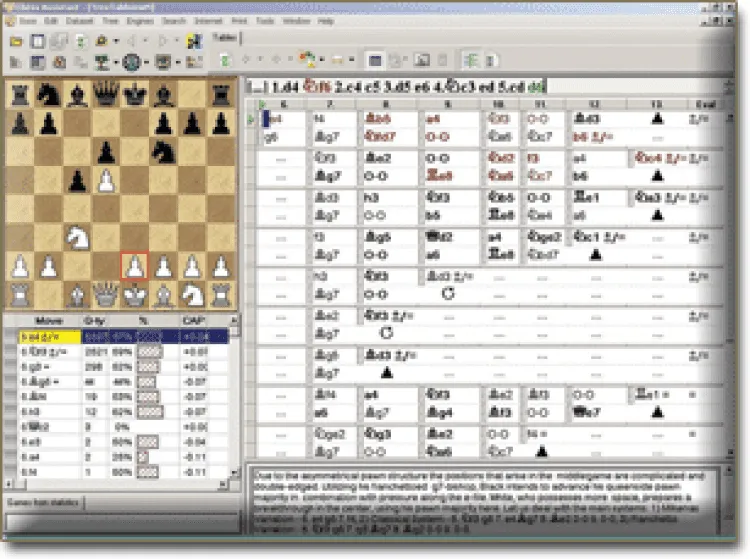
Task: Click the right arrow of the move list horizontal scrollbar
Action: 223,484
